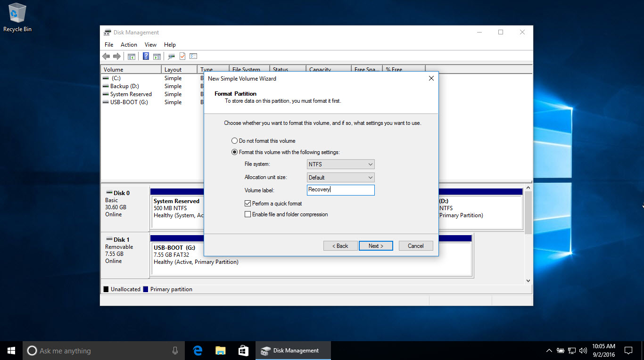Viewport: 644px width, 360px height.
Task: Open the blue question mark Help icon
Action: [146, 57]
